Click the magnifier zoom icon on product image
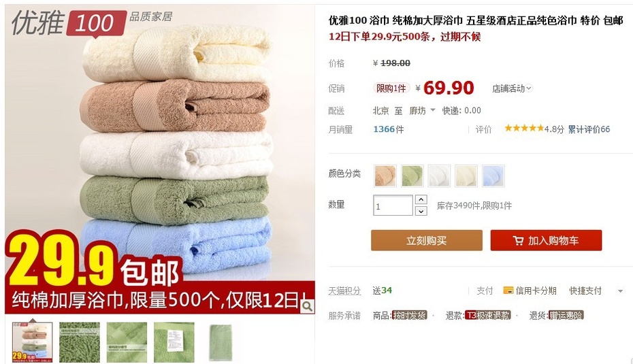Screen dimensions: 633x364 (307, 306)
